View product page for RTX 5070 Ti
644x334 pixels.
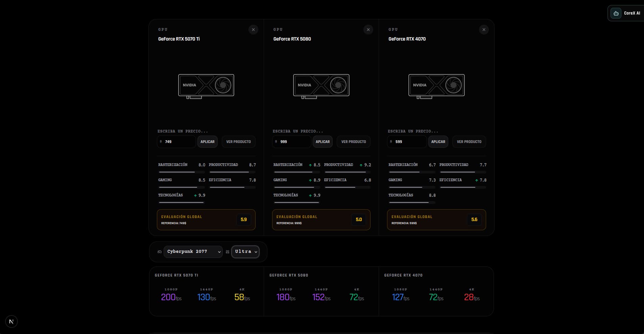coord(239,142)
